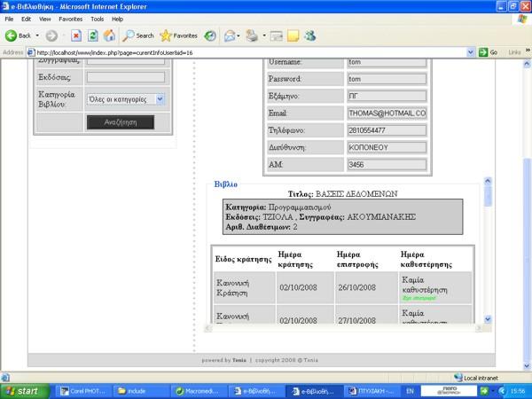Open the Favorites star button
The height and width of the screenshot is (399, 532).
(179, 35)
